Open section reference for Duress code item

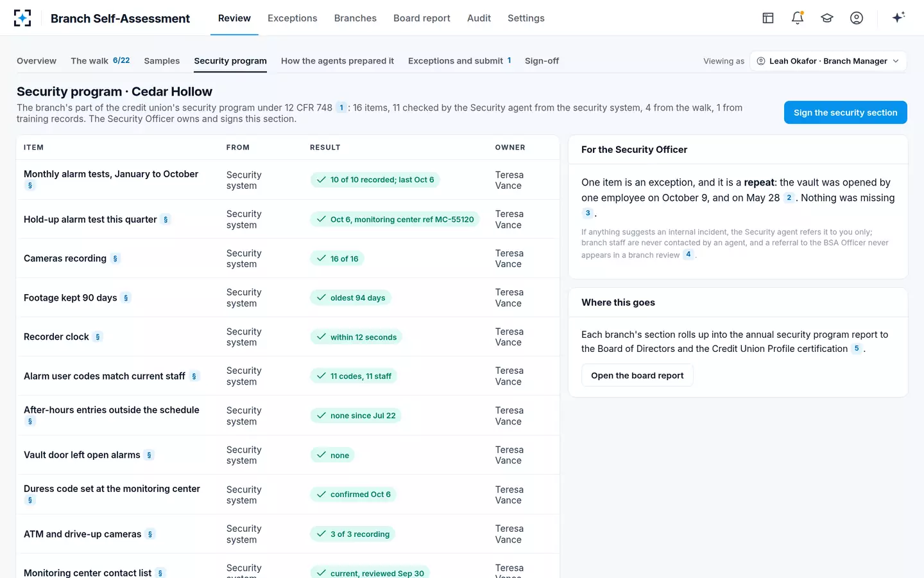pyautogui.click(x=30, y=500)
